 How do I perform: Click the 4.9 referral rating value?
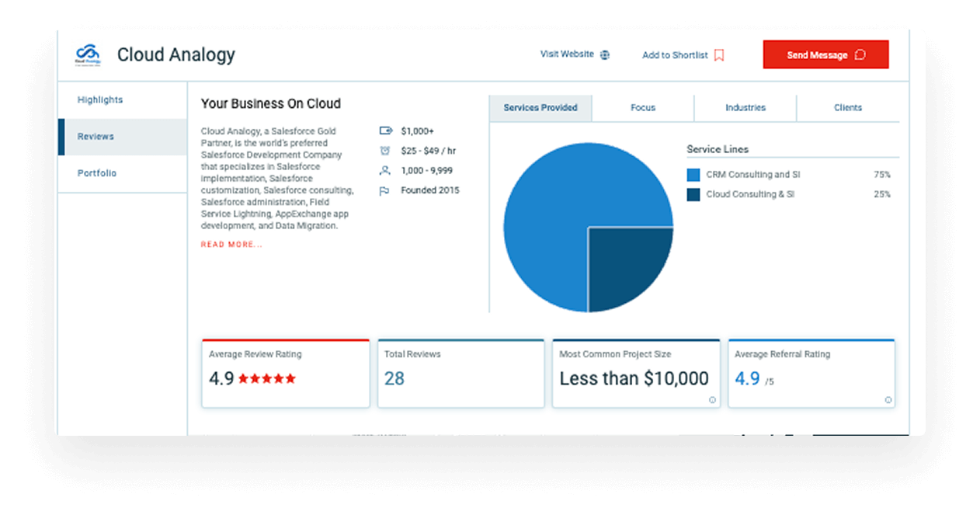tap(747, 378)
